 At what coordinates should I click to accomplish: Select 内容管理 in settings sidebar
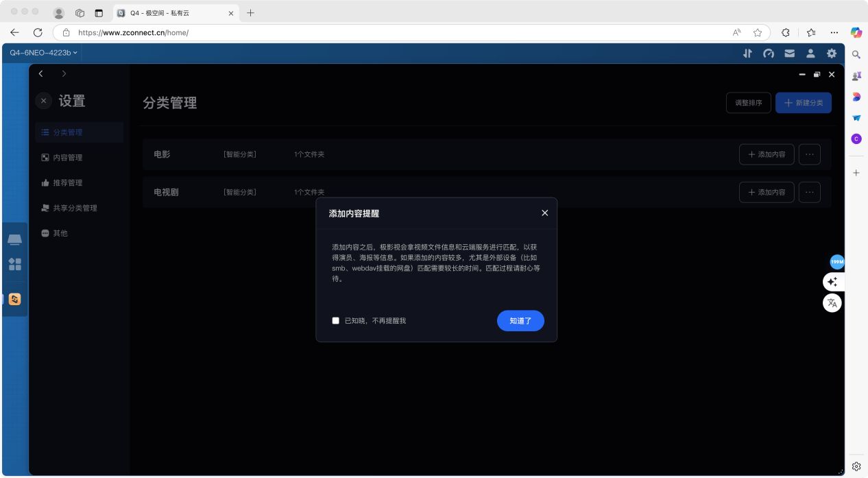67,158
